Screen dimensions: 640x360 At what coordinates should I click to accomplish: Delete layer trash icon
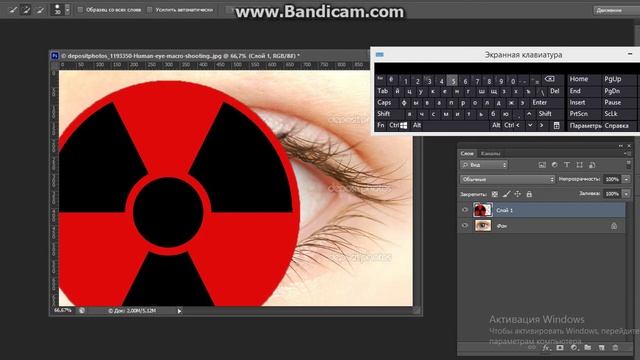tap(615, 348)
